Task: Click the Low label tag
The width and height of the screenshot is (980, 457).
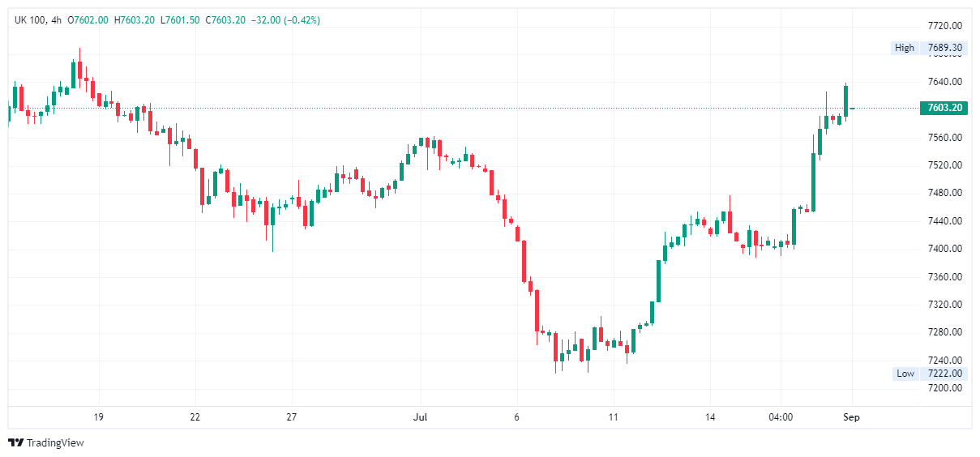Action: (x=905, y=374)
